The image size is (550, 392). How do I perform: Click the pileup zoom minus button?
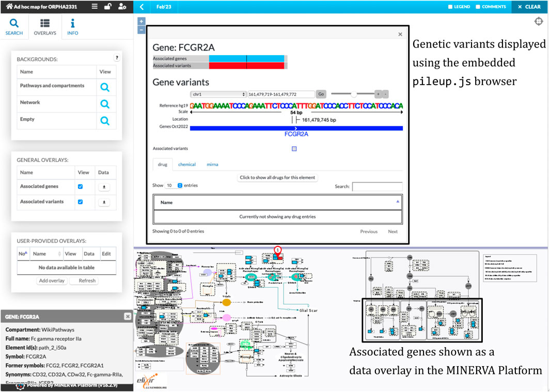pyautogui.click(x=385, y=94)
